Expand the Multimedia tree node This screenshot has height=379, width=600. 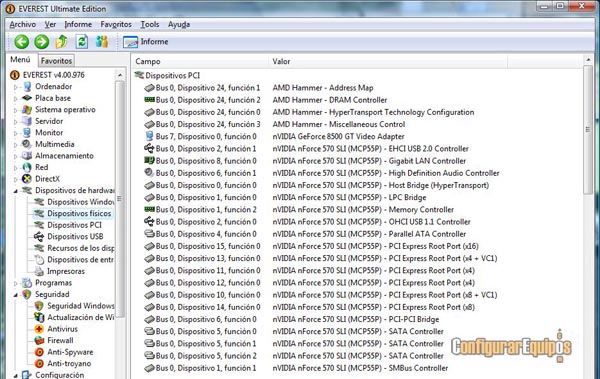tap(16, 145)
